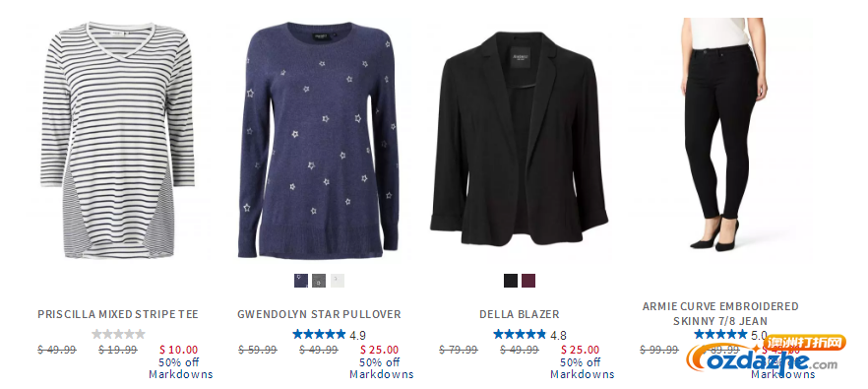Click the 4.8 star rating for blazer
The image size is (868, 389).
click(x=529, y=334)
